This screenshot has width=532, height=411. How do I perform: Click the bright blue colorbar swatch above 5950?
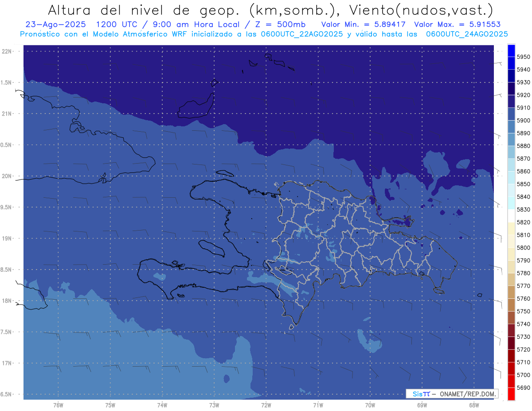(x=511, y=51)
